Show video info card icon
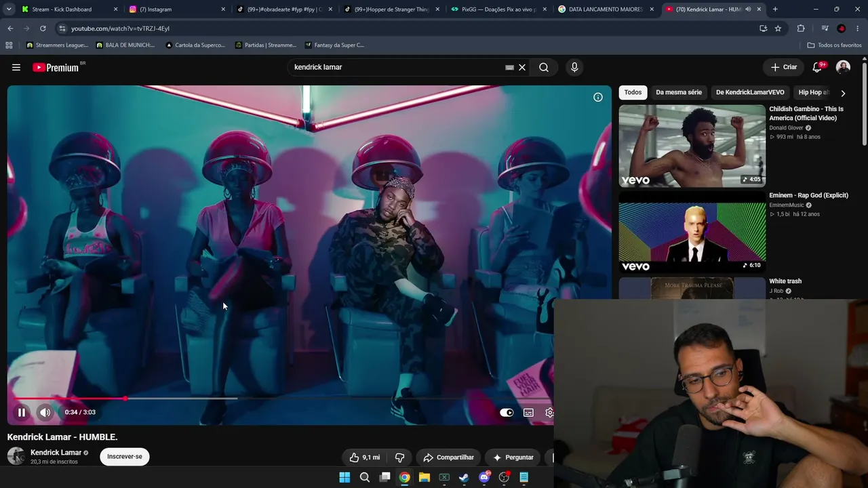 point(598,97)
